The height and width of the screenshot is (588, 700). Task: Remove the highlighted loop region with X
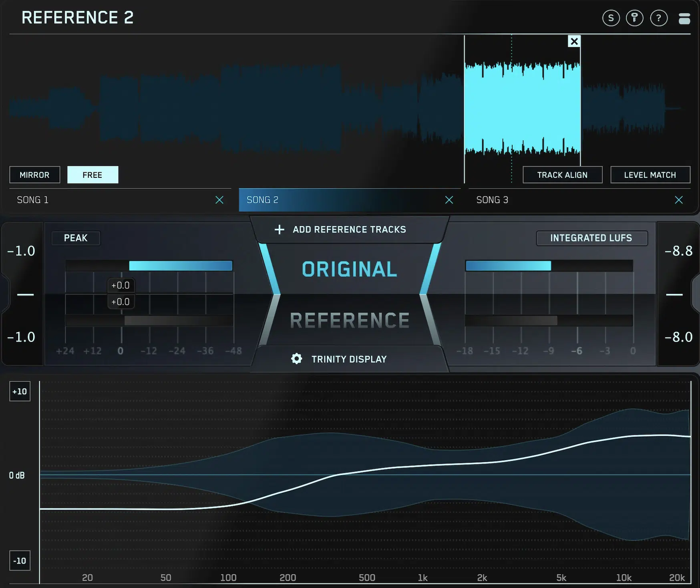click(574, 41)
